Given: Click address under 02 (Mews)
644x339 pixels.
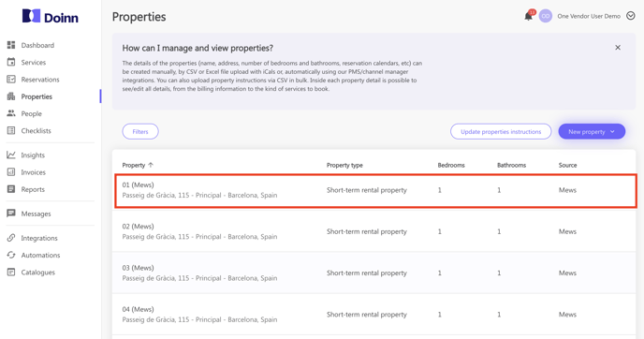Looking at the screenshot, I should [x=199, y=237].
